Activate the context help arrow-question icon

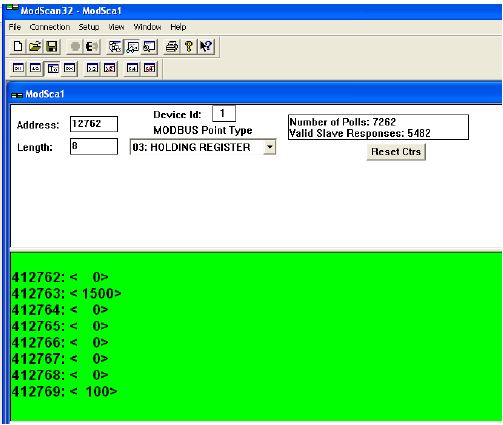[x=206, y=47]
